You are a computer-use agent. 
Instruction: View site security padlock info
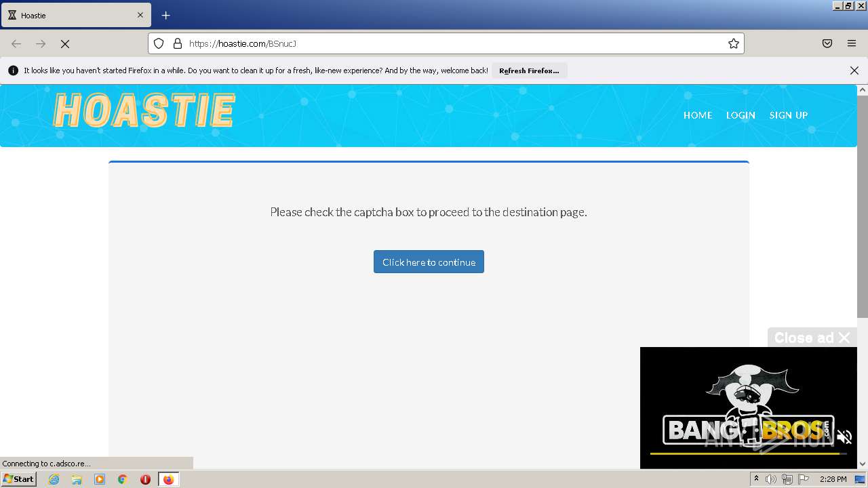click(x=178, y=43)
